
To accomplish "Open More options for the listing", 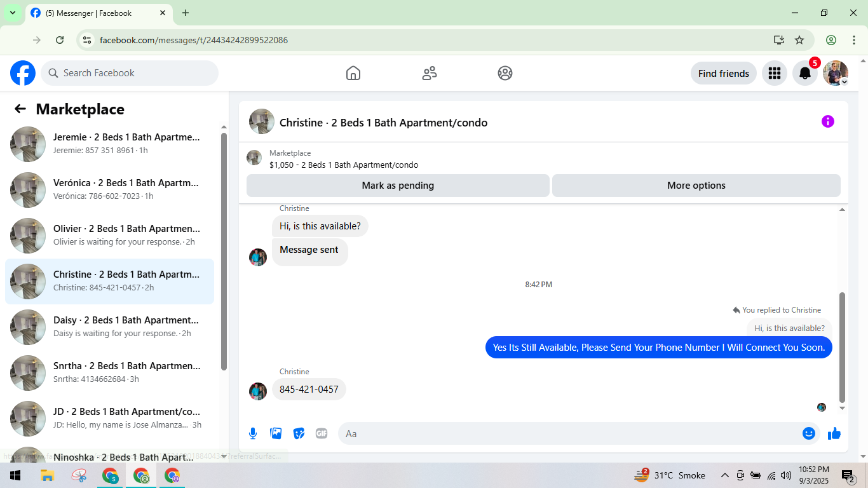I will 696,186.
